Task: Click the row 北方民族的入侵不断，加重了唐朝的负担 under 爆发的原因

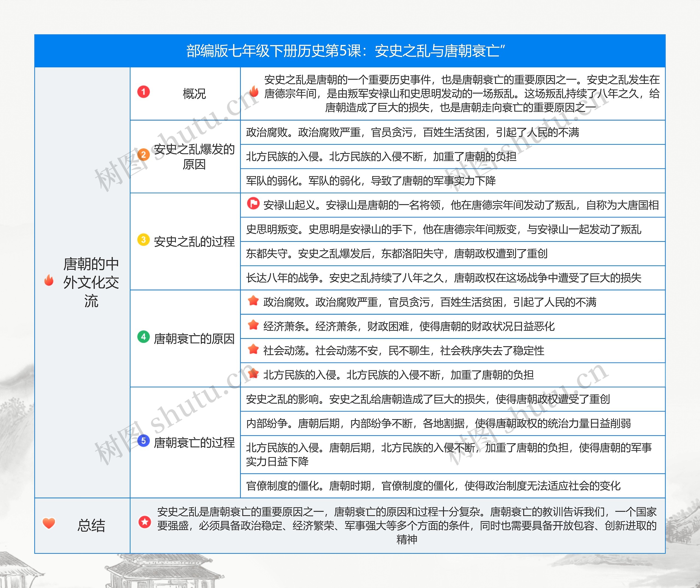Action: pyautogui.click(x=453, y=157)
